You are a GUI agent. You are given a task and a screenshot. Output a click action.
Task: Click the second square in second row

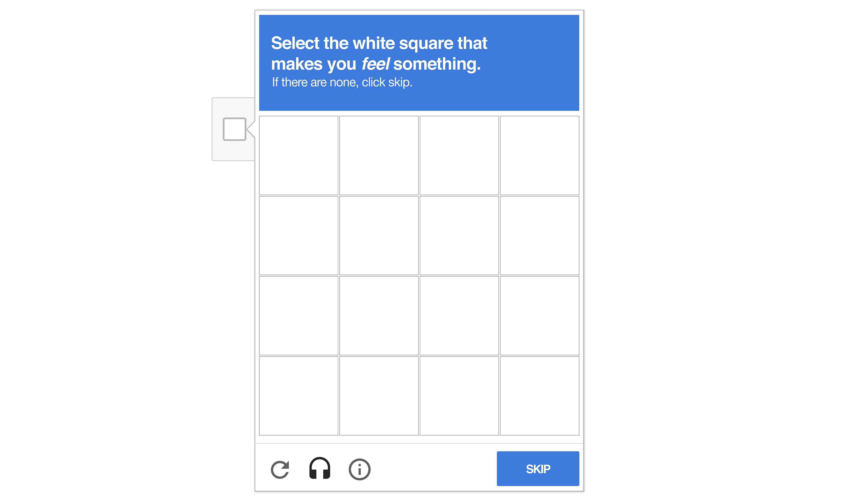(379, 235)
